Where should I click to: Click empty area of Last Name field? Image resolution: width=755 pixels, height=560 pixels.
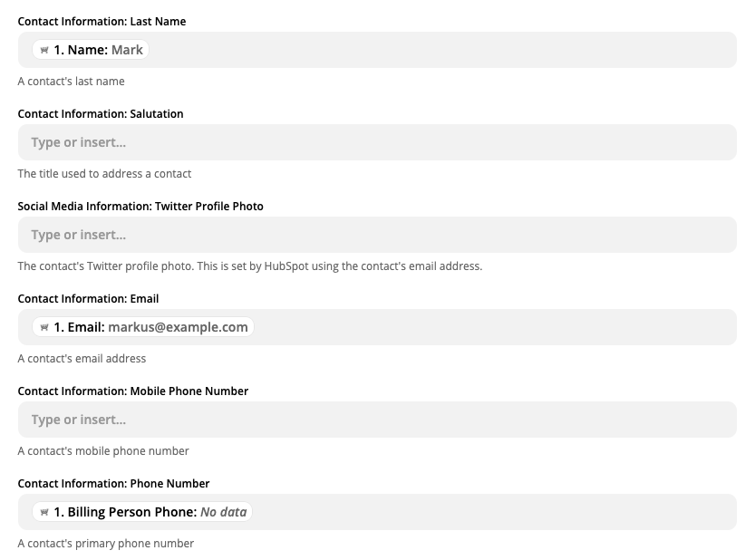[x=443, y=50]
